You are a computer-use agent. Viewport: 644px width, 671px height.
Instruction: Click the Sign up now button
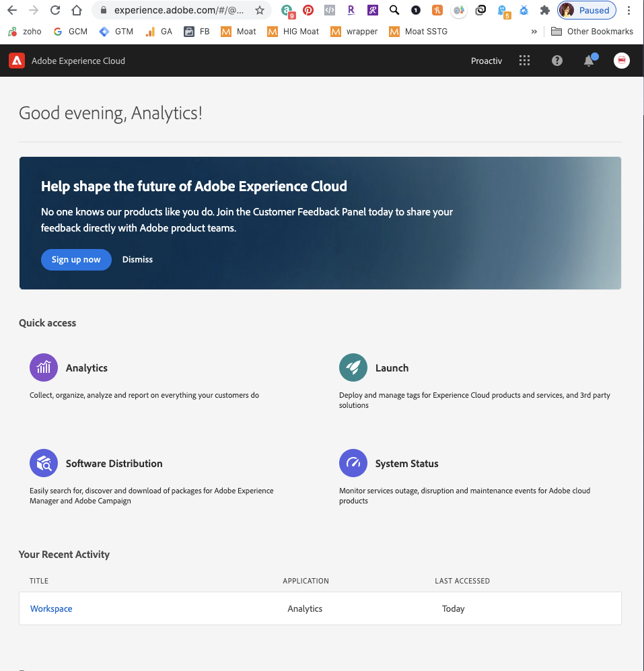(76, 259)
